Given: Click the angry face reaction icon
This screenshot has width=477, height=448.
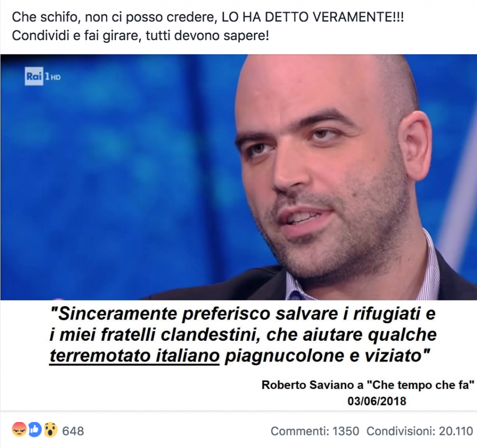Looking at the screenshot, I should [19, 430].
